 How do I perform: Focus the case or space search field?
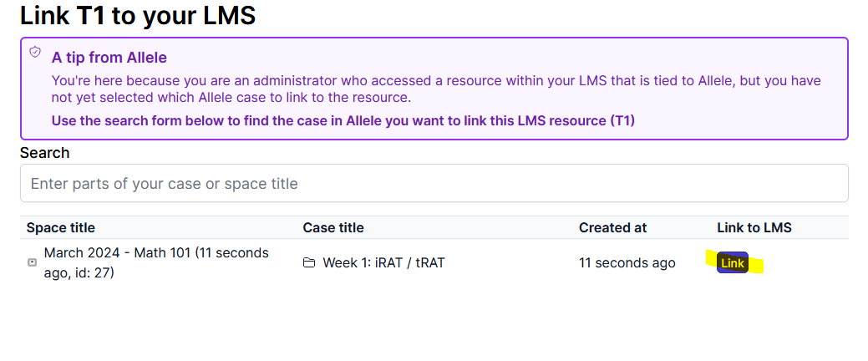coord(434,183)
